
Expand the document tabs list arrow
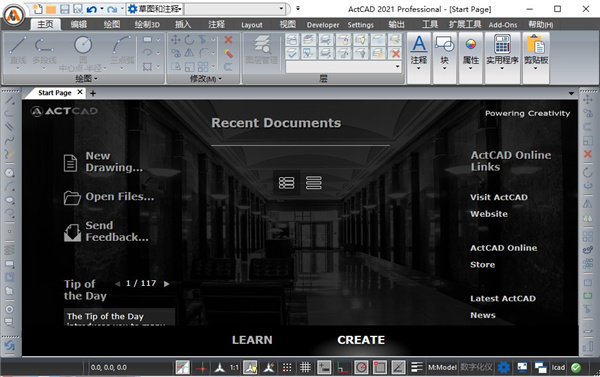point(571,93)
